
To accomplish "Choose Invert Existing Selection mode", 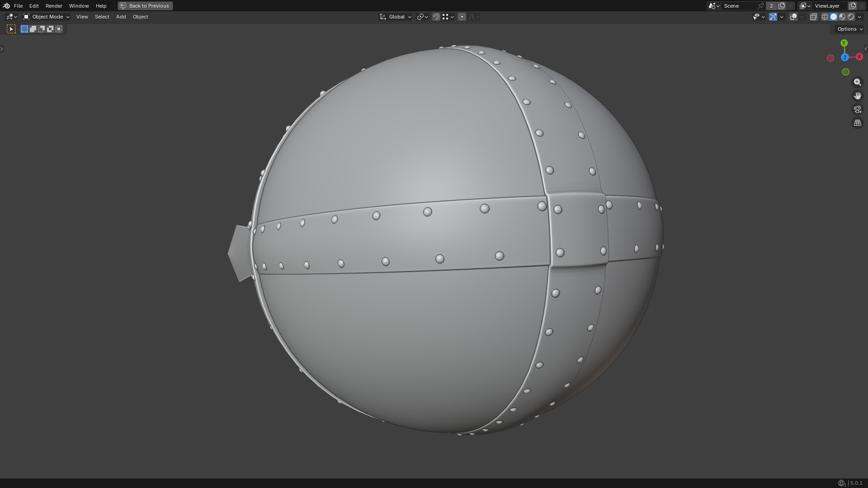I will 50,29.
